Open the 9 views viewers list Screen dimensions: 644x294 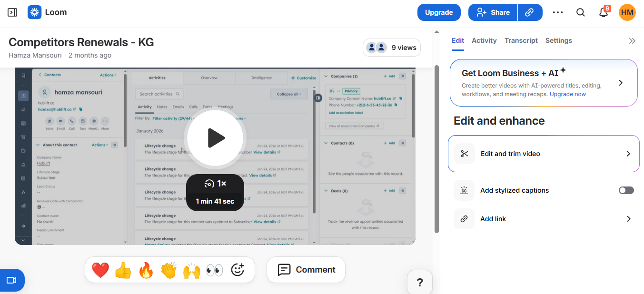click(x=392, y=48)
